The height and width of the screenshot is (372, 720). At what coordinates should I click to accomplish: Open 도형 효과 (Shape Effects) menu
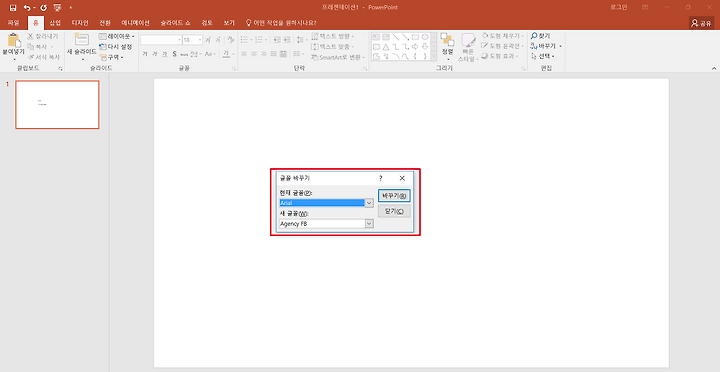(x=500, y=56)
